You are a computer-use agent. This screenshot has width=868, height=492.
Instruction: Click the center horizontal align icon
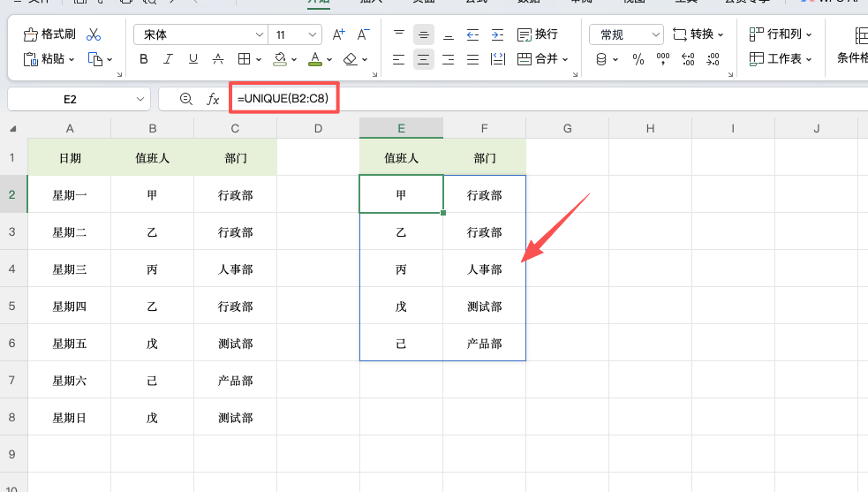tap(424, 60)
